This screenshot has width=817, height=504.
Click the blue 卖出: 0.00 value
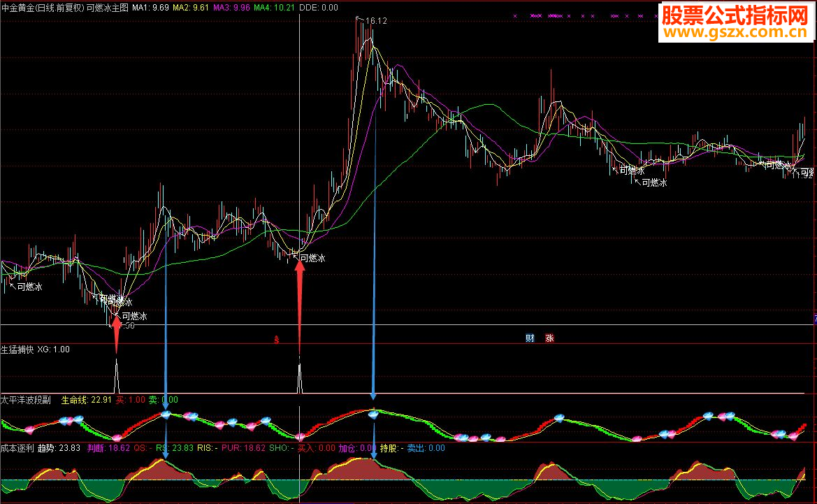(x=426, y=448)
